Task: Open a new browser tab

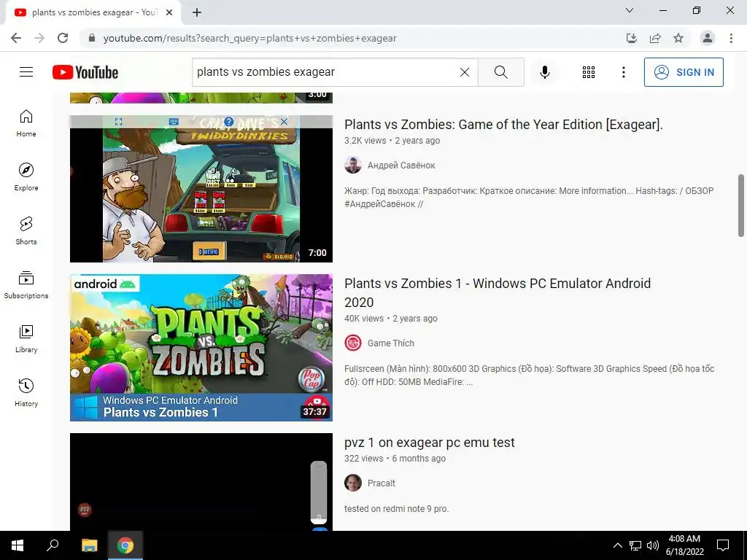Action: point(197,13)
